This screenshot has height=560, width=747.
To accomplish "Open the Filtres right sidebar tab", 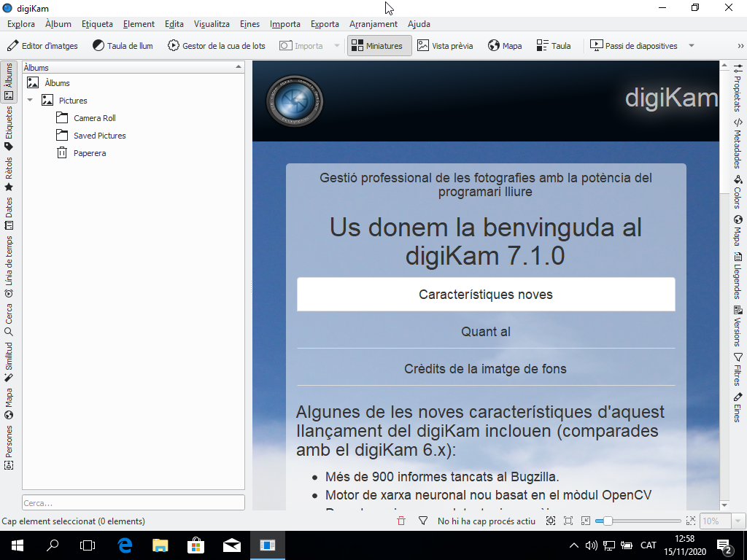I will tap(738, 370).
